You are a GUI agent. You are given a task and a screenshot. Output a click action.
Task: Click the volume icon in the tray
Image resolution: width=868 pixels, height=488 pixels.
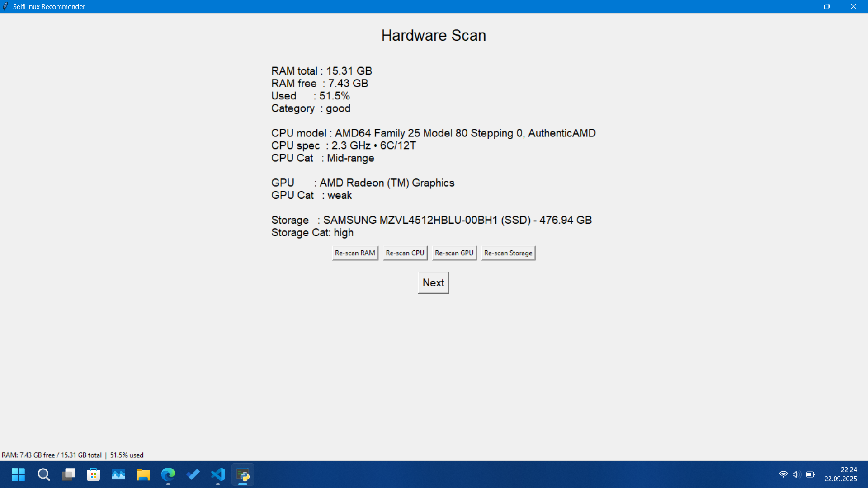[796, 475]
